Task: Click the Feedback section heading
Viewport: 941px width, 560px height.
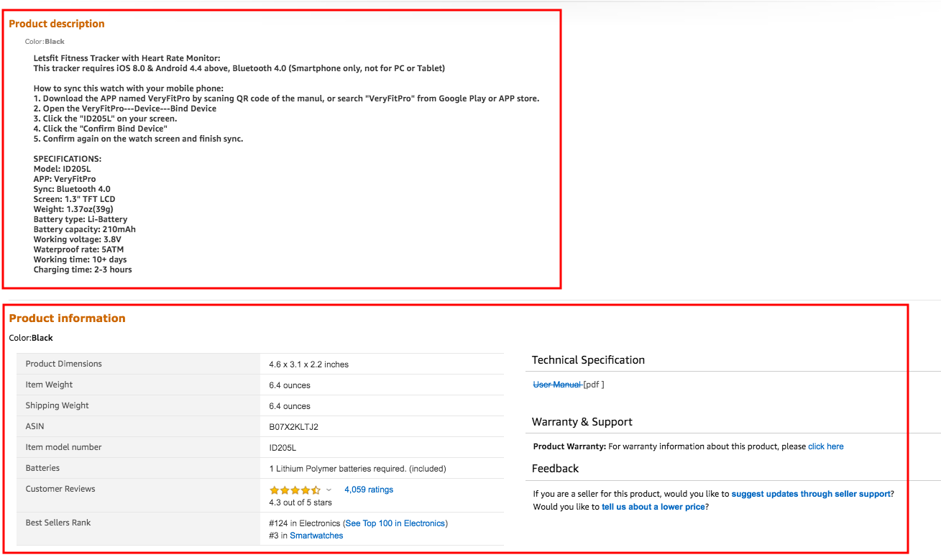Action: (x=557, y=468)
